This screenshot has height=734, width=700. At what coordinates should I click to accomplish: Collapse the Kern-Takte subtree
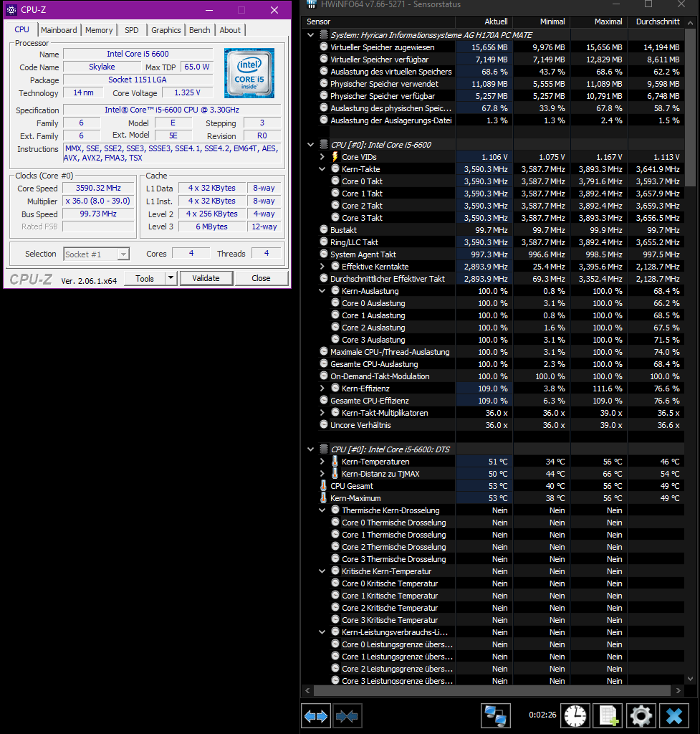point(322,169)
